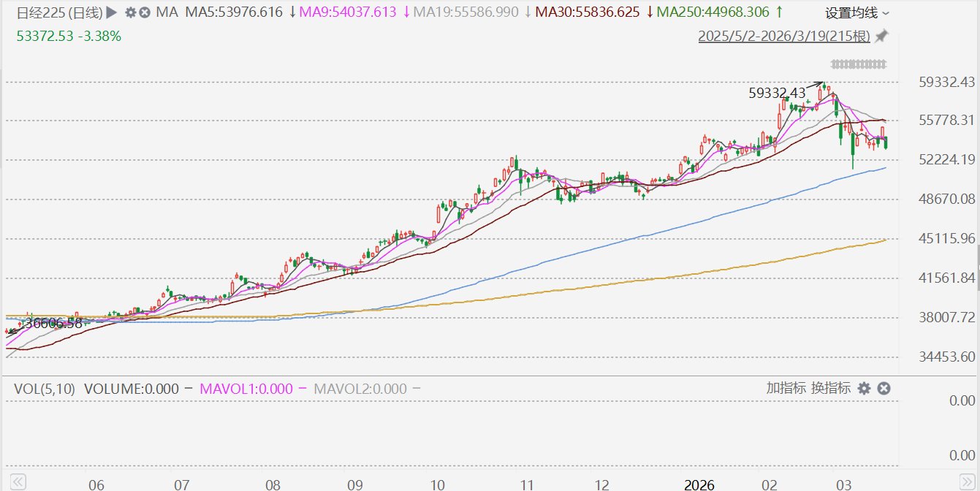Click the 59332.43 peak price marker
The height and width of the screenshot is (491, 980).
(777, 93)
